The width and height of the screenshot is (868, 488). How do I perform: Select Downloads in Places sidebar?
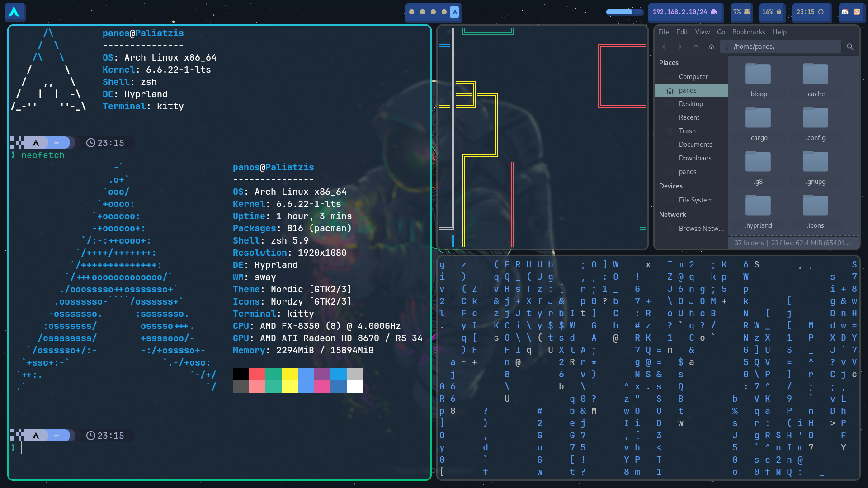click(695, 158)
